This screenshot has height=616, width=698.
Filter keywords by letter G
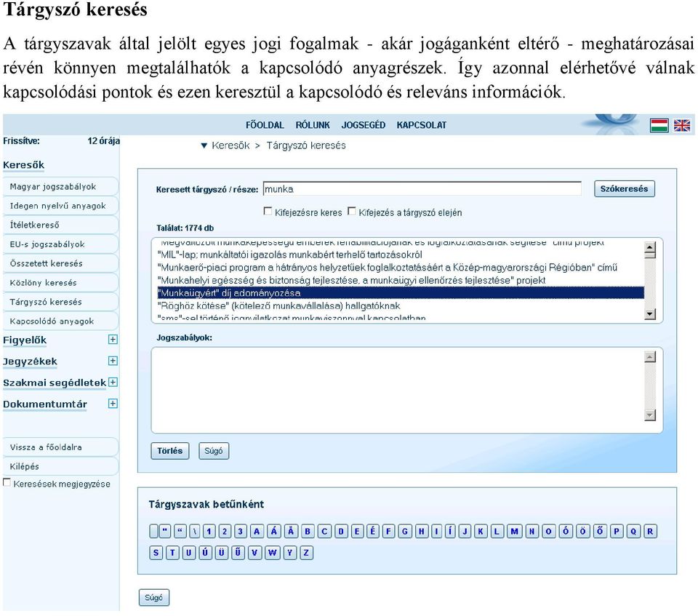pyautogui.click(x=405, y=532)
